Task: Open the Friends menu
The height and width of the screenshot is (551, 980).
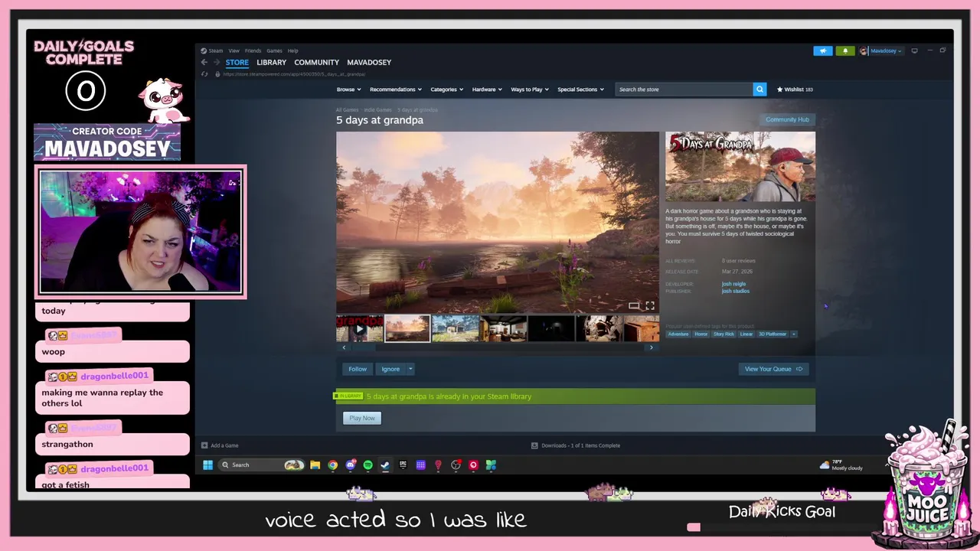Action: click(253, 51)
